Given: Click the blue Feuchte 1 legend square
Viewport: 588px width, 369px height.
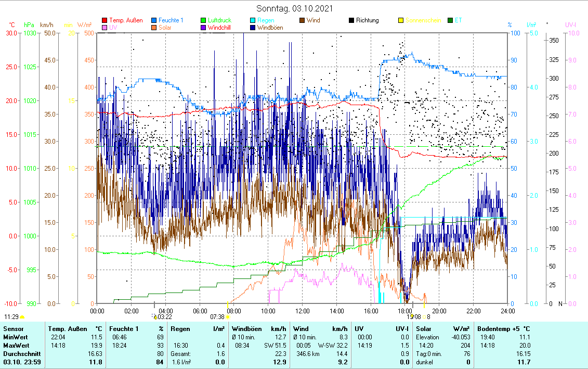Looking at the screenshot, I should (x=154, y=21).
